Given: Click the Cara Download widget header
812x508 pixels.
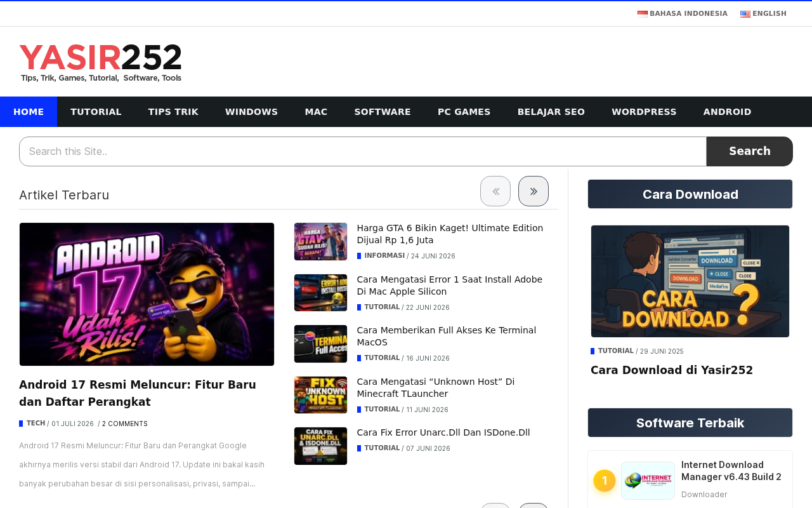Looking at the screenshot, I should tap(690, 194).
